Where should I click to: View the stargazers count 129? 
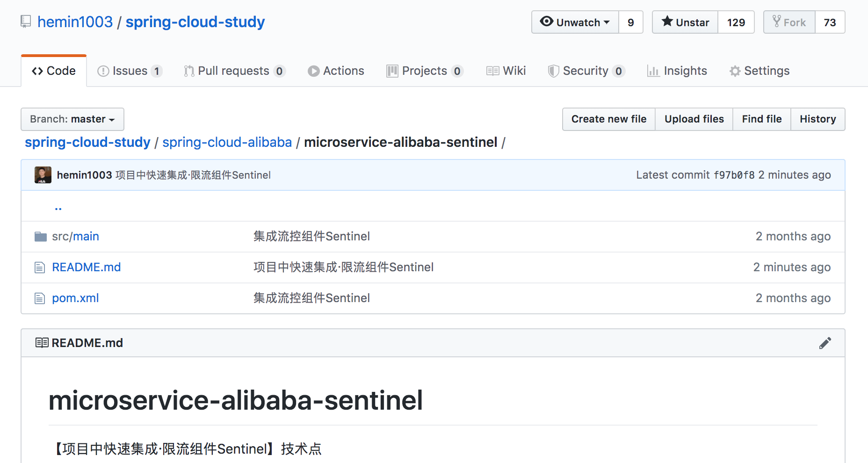tap(736, 22)
